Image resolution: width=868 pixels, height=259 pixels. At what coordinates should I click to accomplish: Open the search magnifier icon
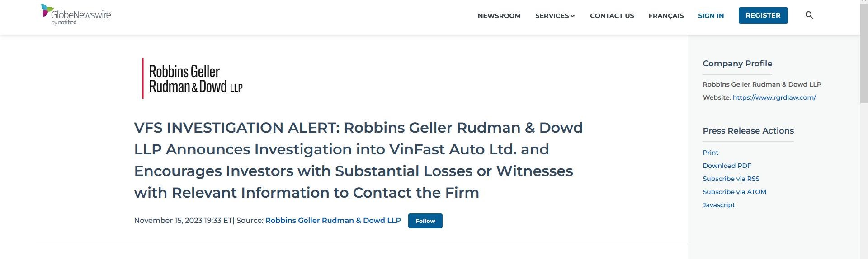coord(809,15)
